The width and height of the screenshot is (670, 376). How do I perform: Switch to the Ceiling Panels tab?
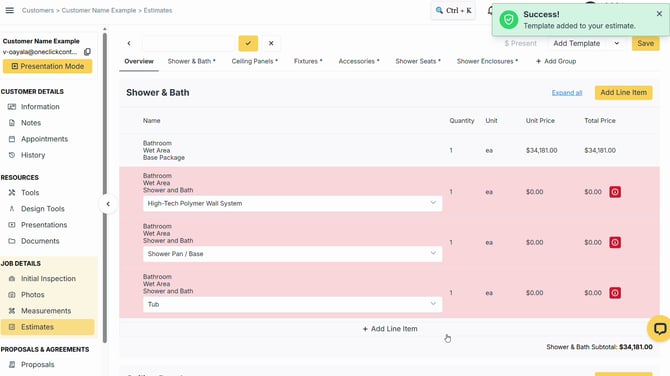tap(255, 62)
